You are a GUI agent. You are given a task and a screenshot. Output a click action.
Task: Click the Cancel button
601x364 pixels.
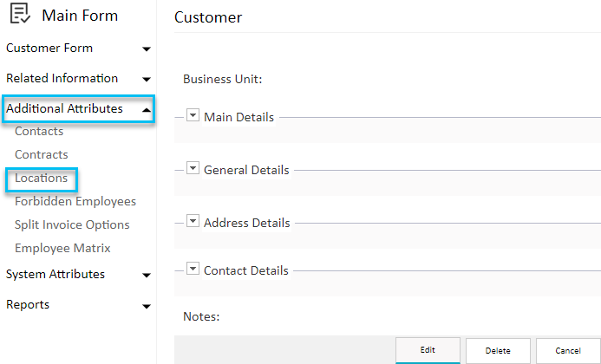point(568,351)
